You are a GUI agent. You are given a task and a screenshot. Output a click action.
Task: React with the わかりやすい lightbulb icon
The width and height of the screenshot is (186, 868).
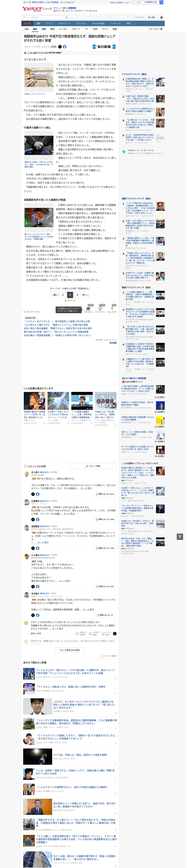[100, 309]
